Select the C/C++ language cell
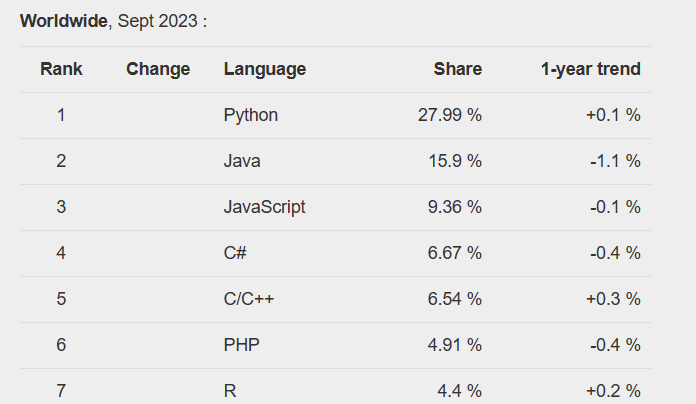 [249, 299]
